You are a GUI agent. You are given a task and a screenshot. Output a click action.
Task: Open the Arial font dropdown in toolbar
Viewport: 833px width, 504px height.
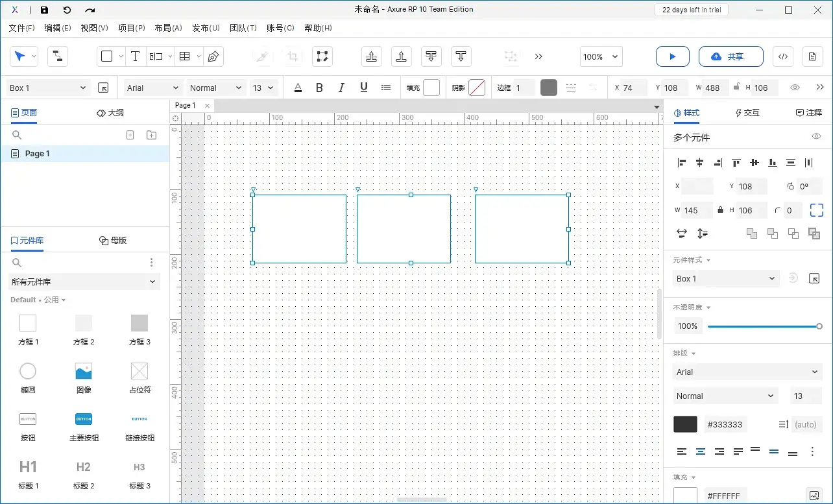click(153, 88)
